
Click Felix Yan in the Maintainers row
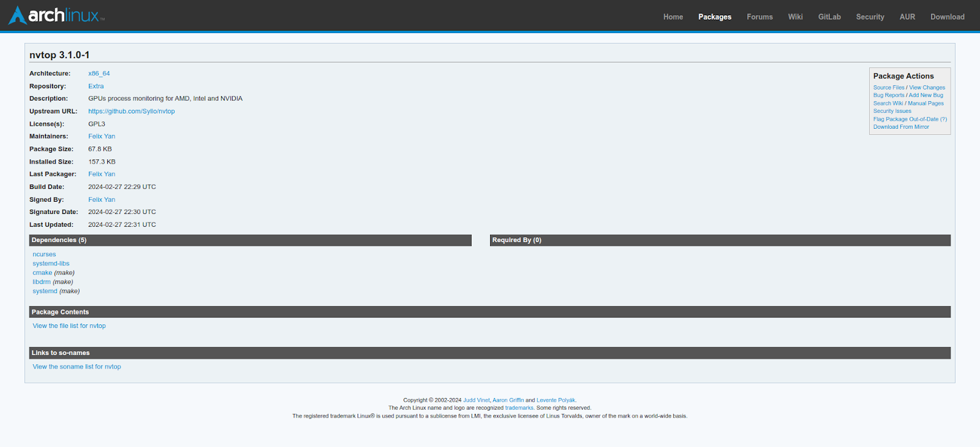click(102, 137)
